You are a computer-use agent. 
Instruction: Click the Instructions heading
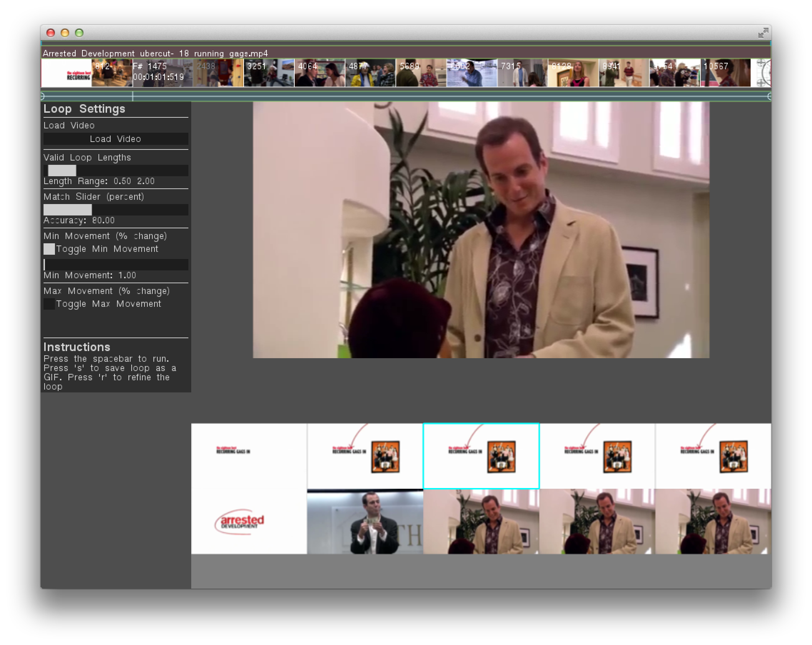(77, 347)
